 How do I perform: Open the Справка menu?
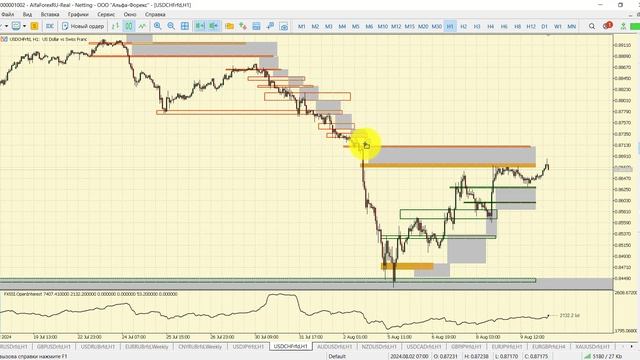[155, 14]
